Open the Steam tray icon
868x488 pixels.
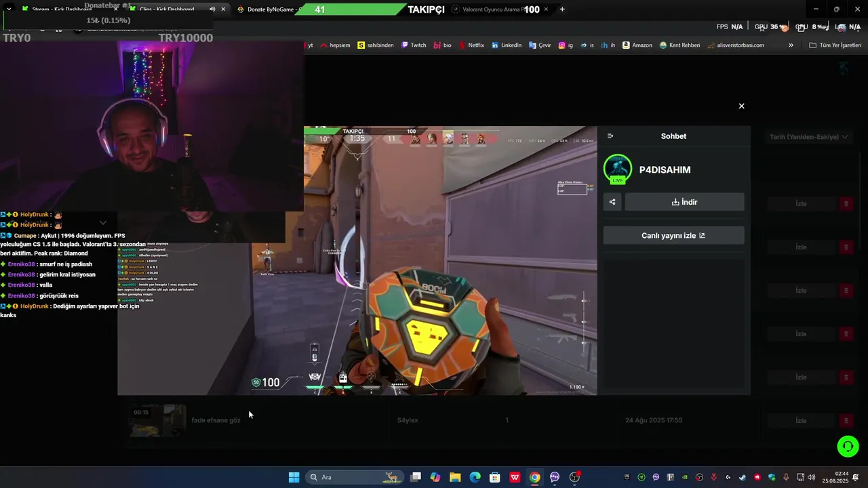tap(743, 477)
